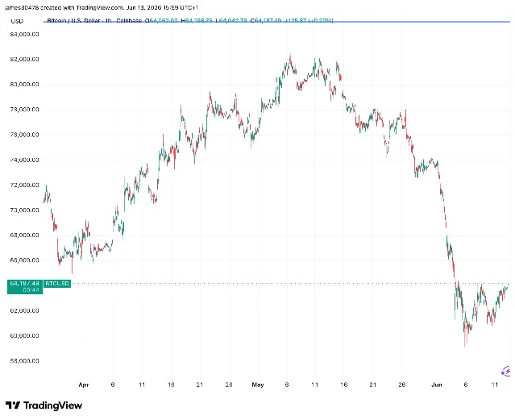Open the USD currency selector
The width and height of the screenshot is (515, 420).
(x=17, y=21)
